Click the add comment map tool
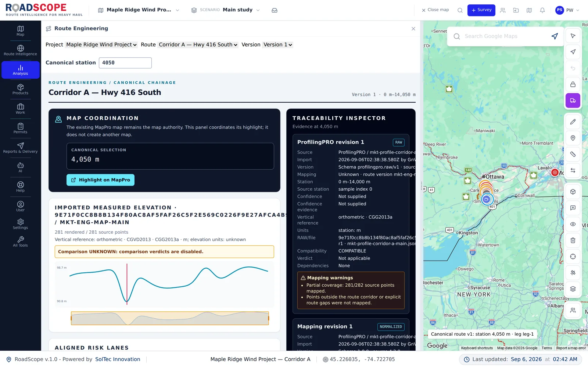 [x=573, y=208]
